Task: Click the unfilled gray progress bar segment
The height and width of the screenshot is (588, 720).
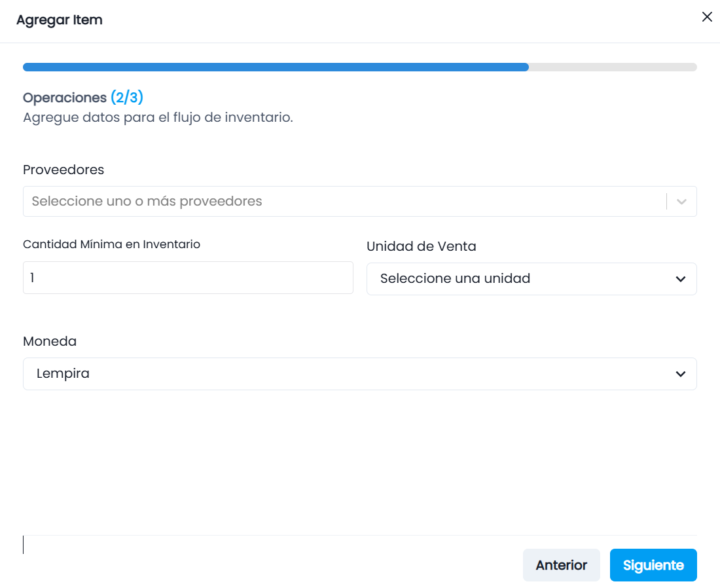Action: (x=613, y=67)
